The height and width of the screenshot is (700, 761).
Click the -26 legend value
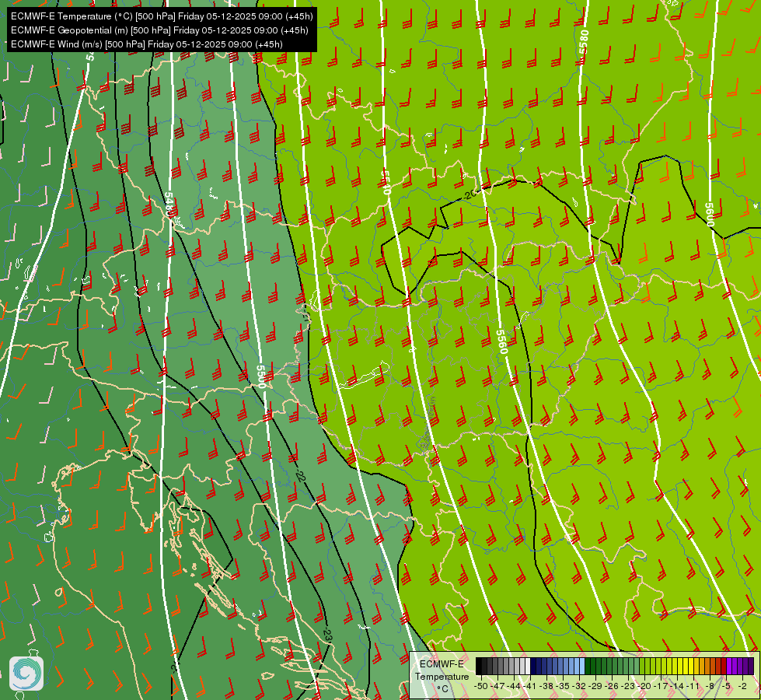point(612,686)
